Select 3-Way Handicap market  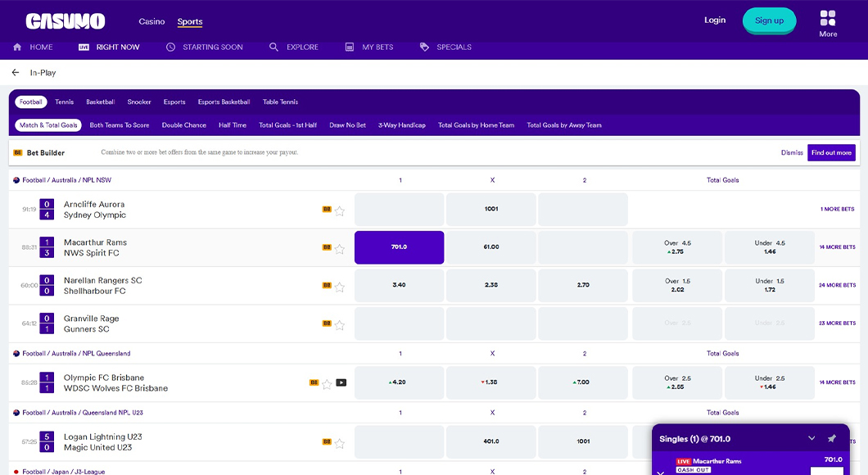coord(402,125)
